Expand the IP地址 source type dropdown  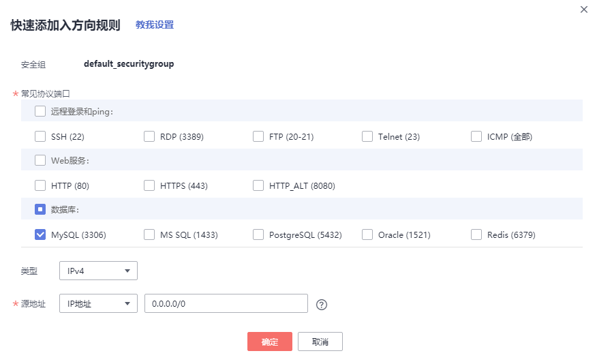[x=98, y=304]
